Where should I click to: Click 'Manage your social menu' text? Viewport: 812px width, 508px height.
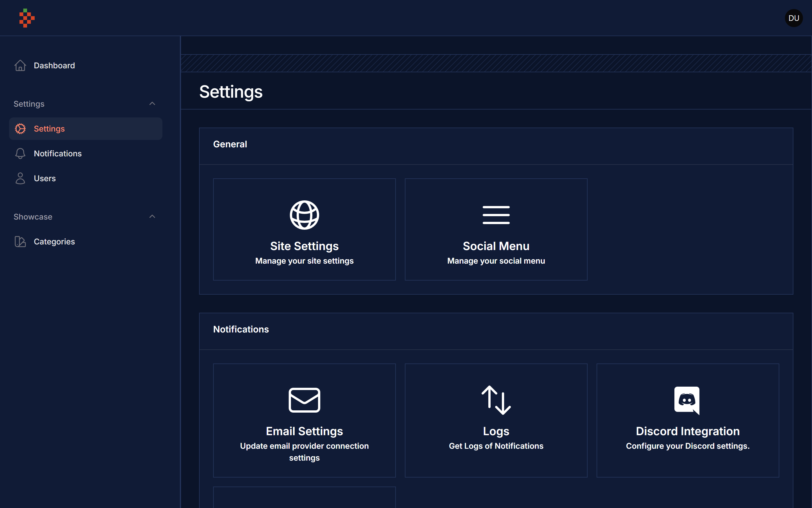click(496, 261)
